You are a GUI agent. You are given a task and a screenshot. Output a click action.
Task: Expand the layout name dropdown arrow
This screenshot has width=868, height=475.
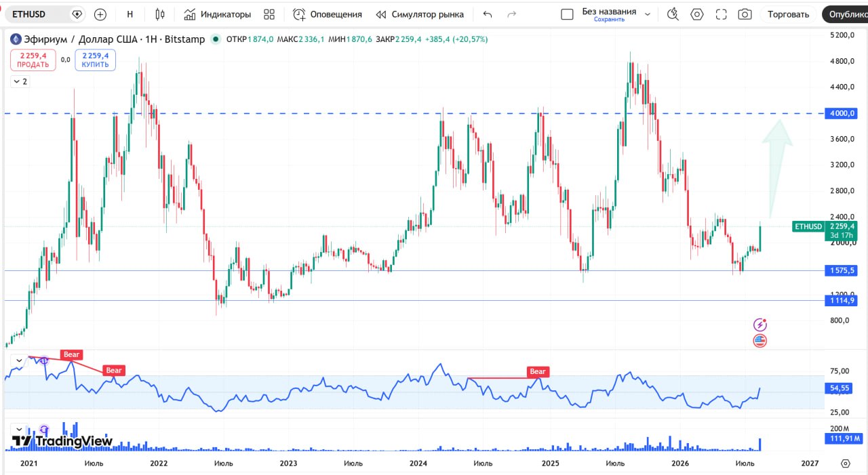coord(648,14)
